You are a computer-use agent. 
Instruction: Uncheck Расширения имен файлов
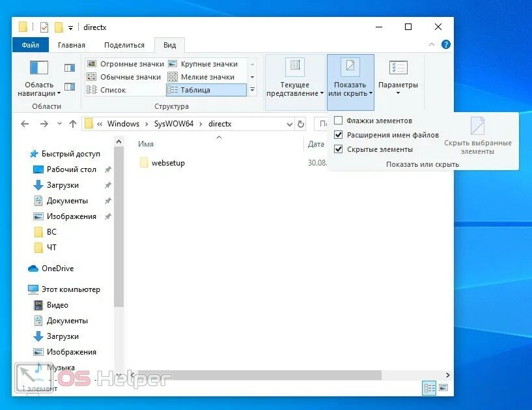(338, 135)
